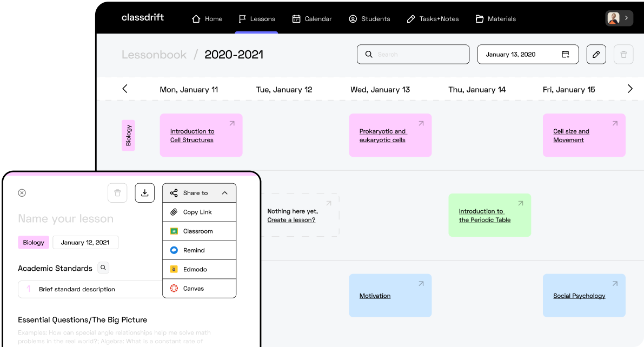Advance to next week with right chevron
This screenshot has width=644, height=347.
tap(629, 89)
